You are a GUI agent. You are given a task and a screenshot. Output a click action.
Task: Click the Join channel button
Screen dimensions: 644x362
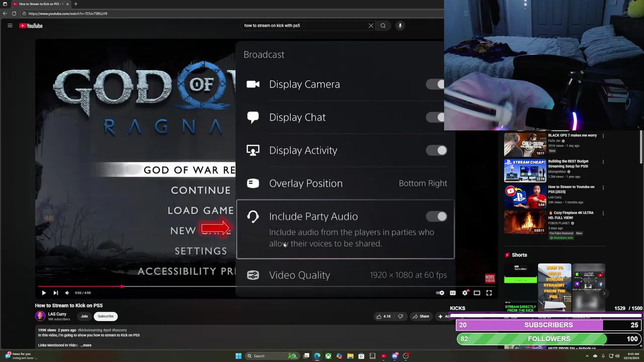pyautogui.click(x=84, y=316)
